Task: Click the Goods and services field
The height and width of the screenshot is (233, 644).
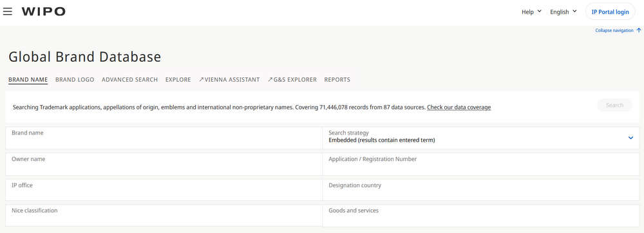Action: point(481,216)
